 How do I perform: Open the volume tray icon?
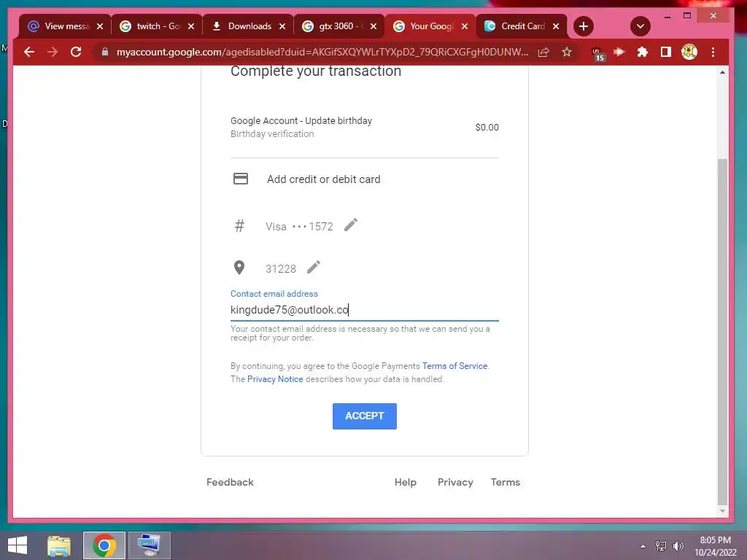pos(678,546)
